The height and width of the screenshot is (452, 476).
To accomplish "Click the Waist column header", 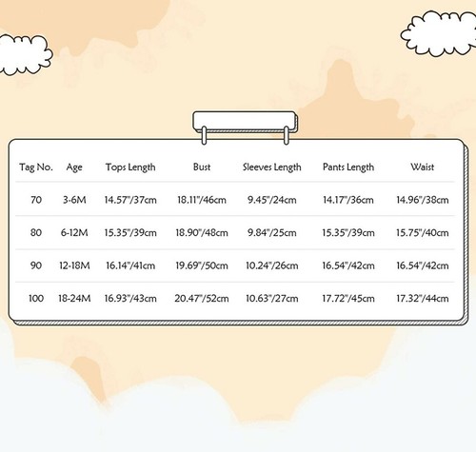I will [x=423, y=167].
